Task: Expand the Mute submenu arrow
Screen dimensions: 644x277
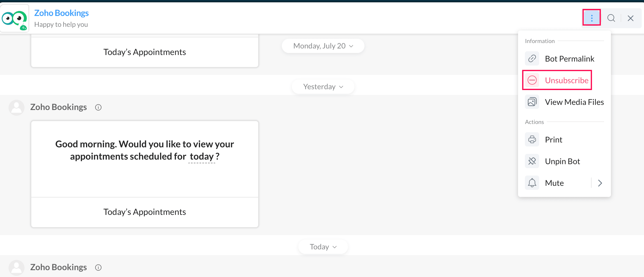Action: point(600,183)
